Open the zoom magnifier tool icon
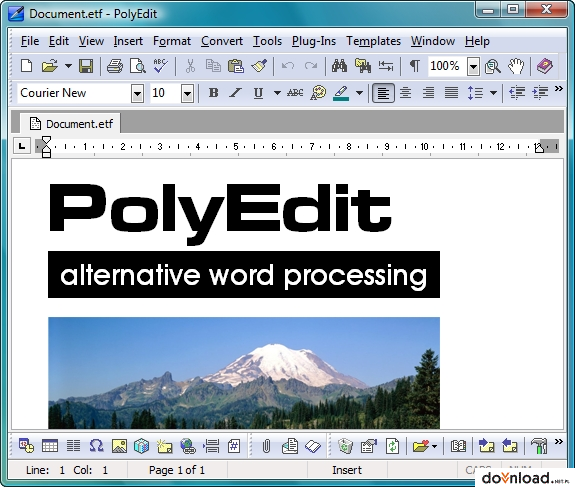 click(492, 66)
